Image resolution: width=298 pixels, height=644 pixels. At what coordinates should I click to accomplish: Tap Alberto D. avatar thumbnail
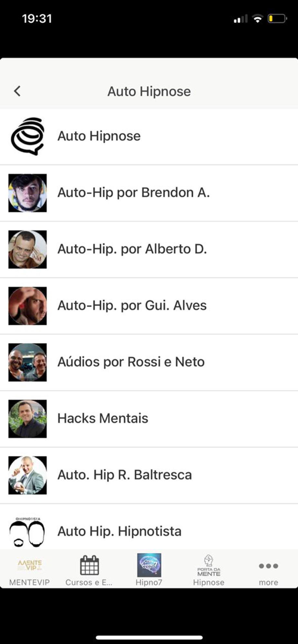27,249
